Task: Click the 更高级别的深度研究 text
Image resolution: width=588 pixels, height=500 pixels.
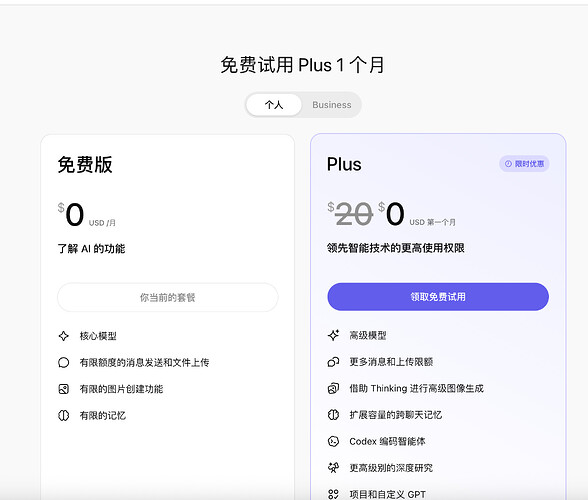Action: [391, 468]
